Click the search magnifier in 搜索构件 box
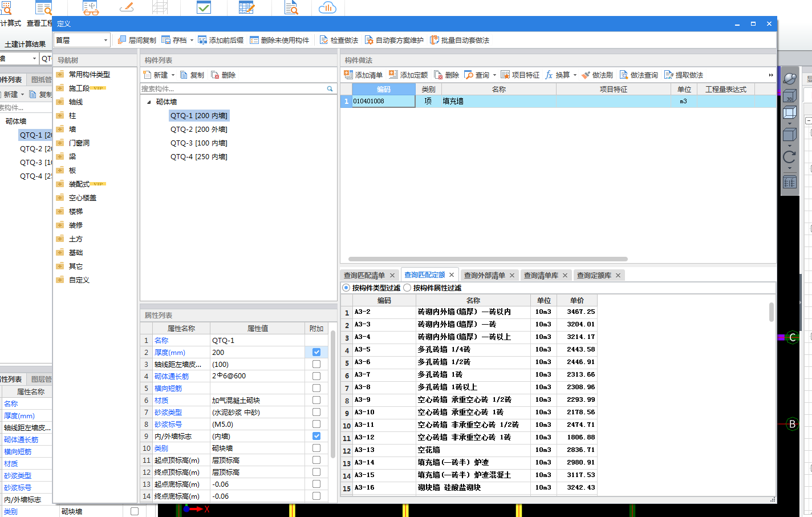Image resolution: width=812 pixels, height=517 pixels. tap(330, 88)
